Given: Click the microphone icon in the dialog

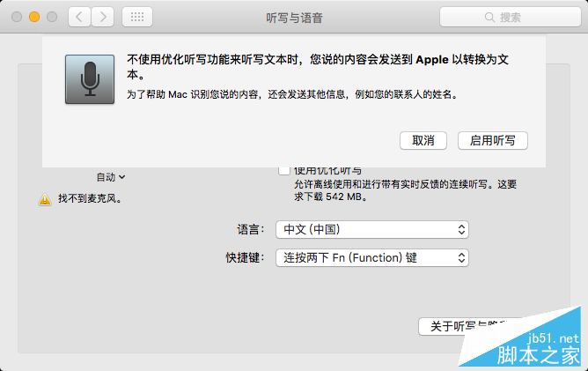Looking at the screenshot, I should click(89, 79).
